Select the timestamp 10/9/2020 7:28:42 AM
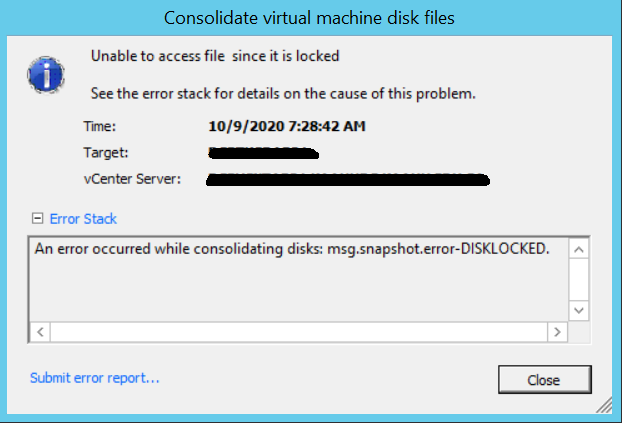Image resolution: width=622 pixels, height=423 pixels. coord(287,126)
